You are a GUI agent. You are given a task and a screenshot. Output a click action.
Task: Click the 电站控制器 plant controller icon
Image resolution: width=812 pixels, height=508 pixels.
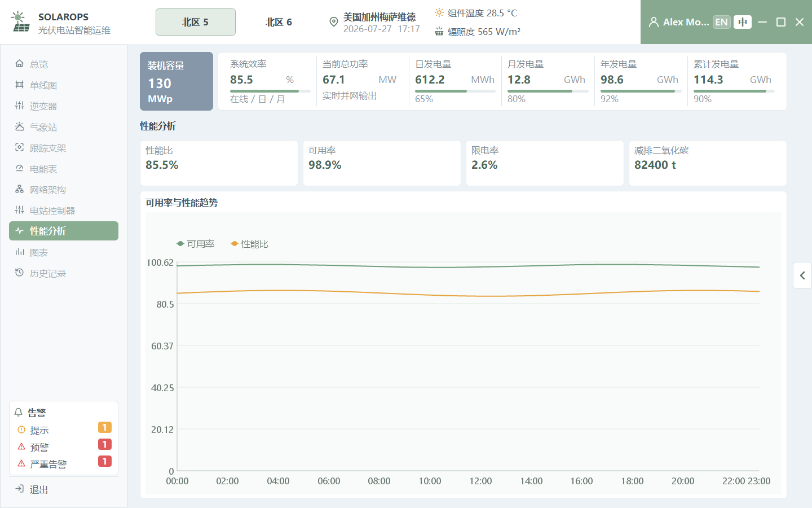point(19,210)
